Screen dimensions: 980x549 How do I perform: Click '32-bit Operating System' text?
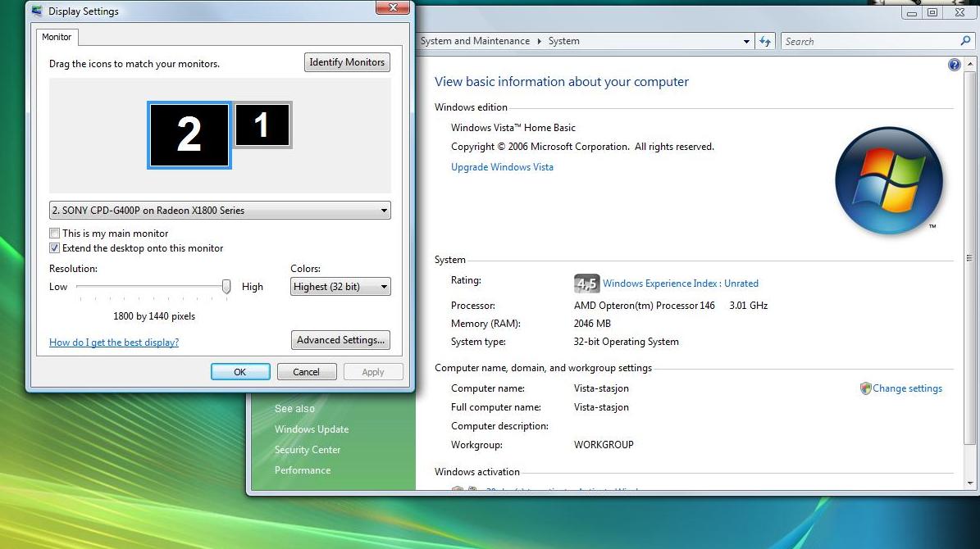point(626,342)
